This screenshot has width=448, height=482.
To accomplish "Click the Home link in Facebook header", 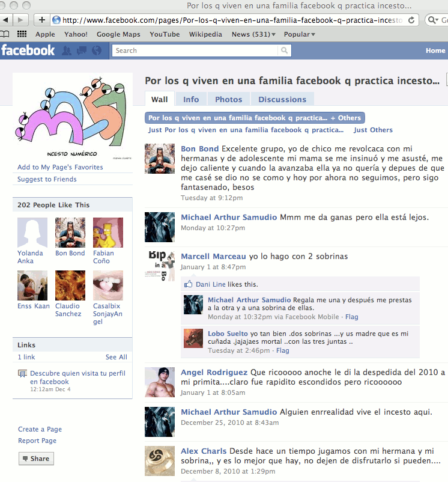I will 435,50.
